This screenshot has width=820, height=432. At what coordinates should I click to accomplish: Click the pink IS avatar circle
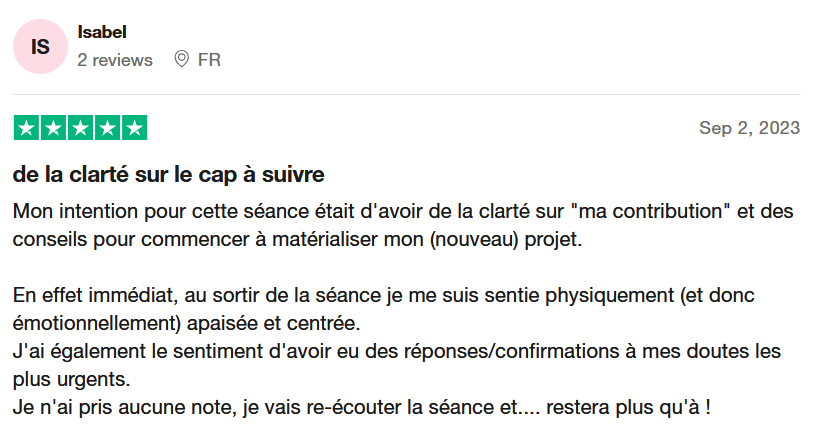(x=41, y=47)
